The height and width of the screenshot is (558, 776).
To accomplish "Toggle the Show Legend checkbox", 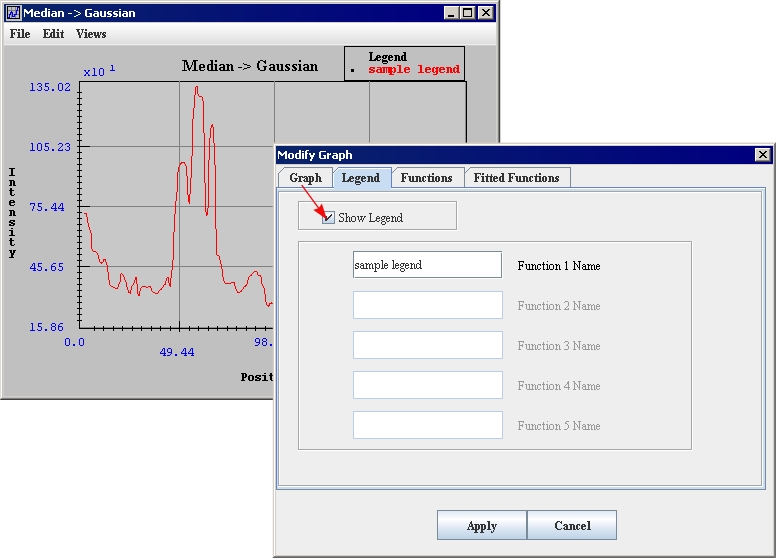I will (328, 217).
